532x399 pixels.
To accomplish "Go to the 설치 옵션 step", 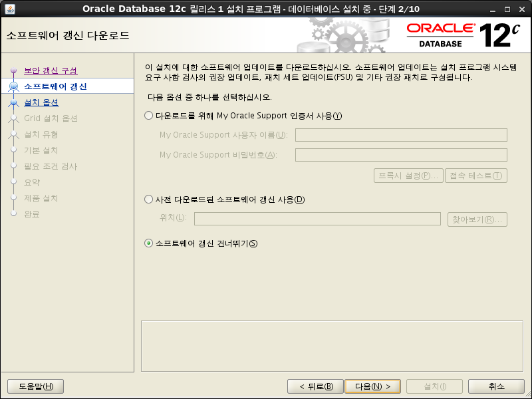I will 41,102.
